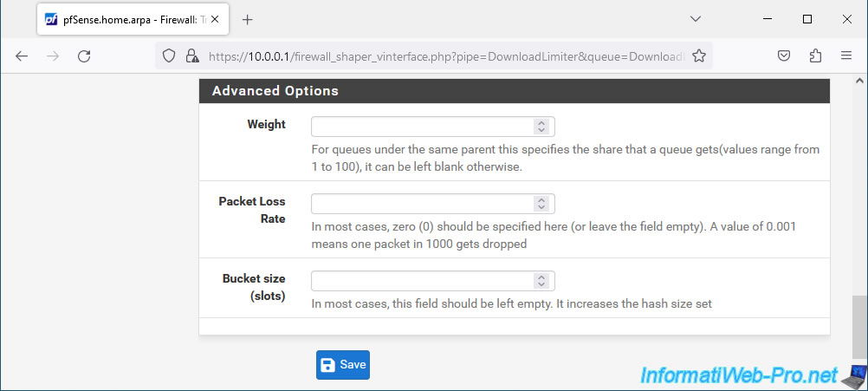This screenshot has width=868, height=391.
Task: Open the Pocket save icon
Action: pos(784,56)
